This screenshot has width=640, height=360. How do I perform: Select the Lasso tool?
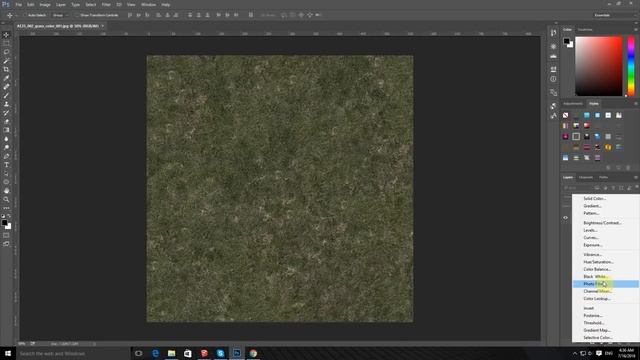point(6,52)
